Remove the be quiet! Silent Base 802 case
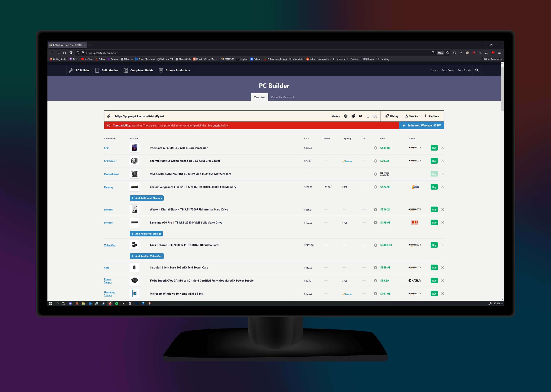 443,267
